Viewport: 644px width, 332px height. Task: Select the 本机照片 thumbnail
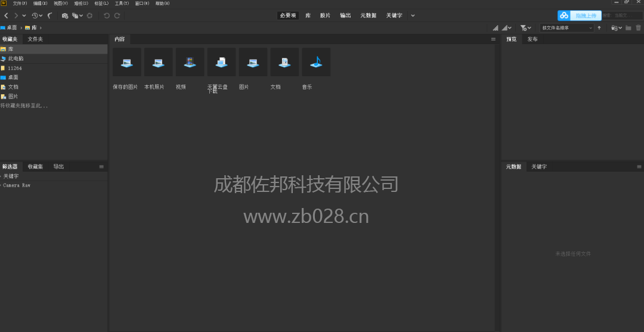158,62
